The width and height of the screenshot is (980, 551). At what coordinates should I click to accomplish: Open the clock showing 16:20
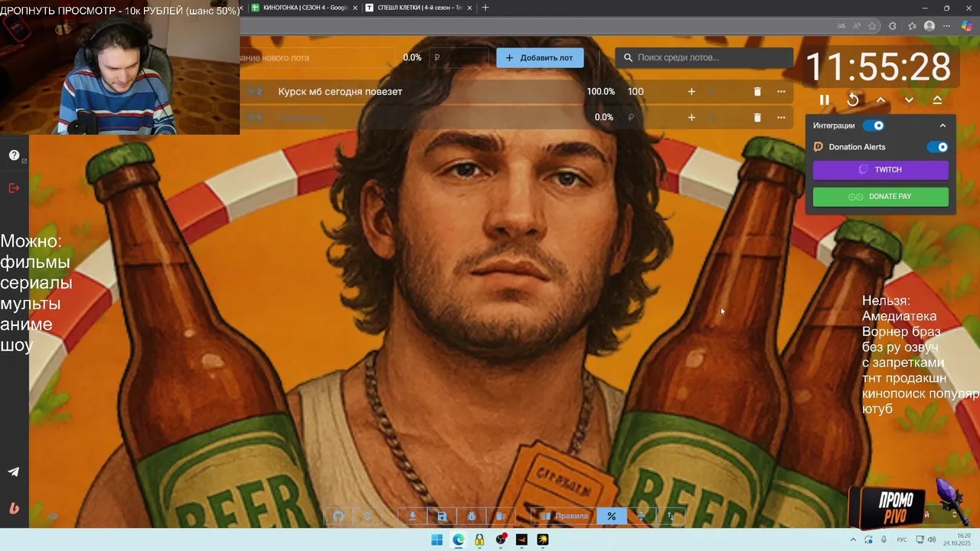[x=957, y=540]
